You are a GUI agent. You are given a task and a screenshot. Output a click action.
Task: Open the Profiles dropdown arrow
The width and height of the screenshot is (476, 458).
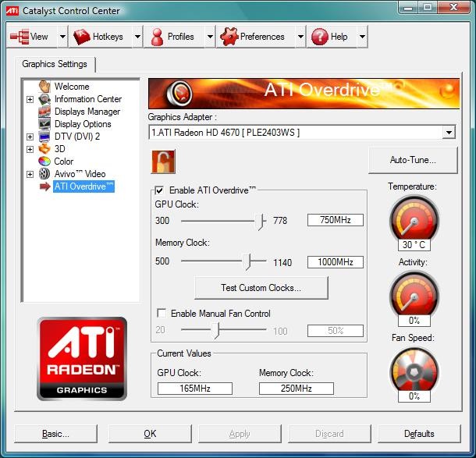[x=210, y=37]
